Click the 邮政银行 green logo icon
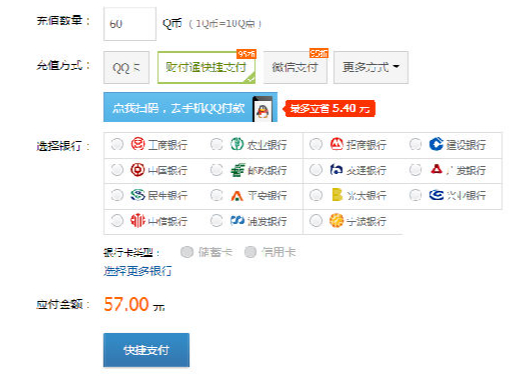The height and width of the screenshot is (381, 509). pyautogui.click(x=238, y=170)
